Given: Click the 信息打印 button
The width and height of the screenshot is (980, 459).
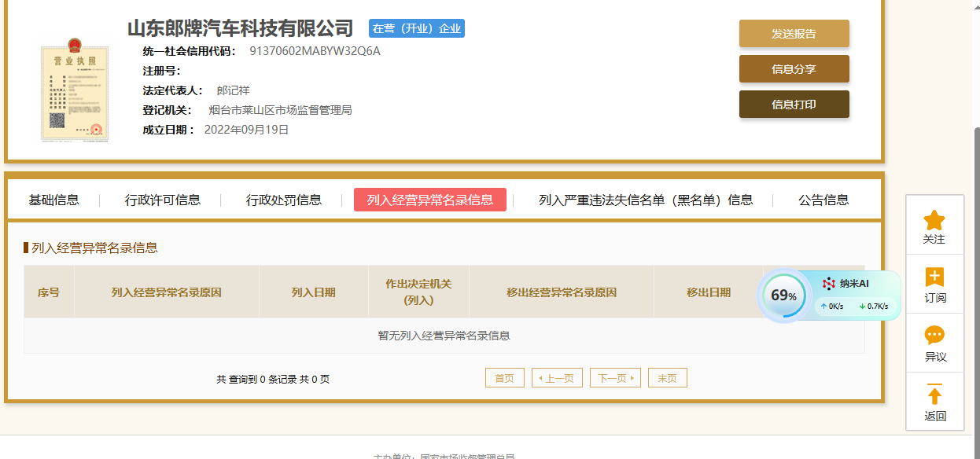Looking at the screenshot, I should (x=794, y=105).
